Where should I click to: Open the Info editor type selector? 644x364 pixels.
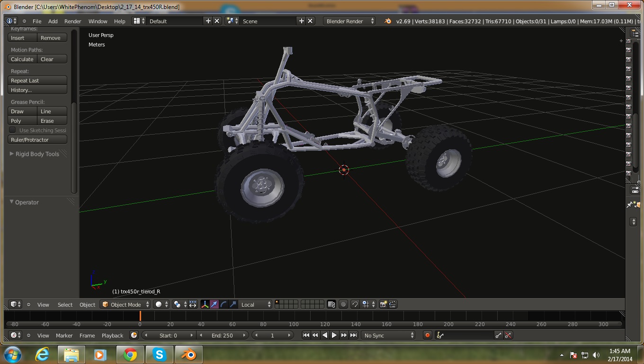(x=11, y=21)
